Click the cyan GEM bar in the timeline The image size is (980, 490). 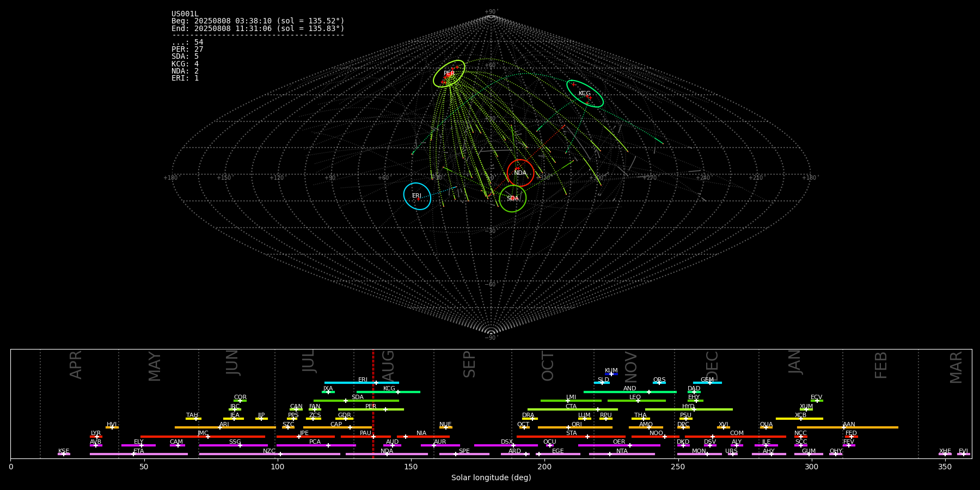[x=707, y=383]
